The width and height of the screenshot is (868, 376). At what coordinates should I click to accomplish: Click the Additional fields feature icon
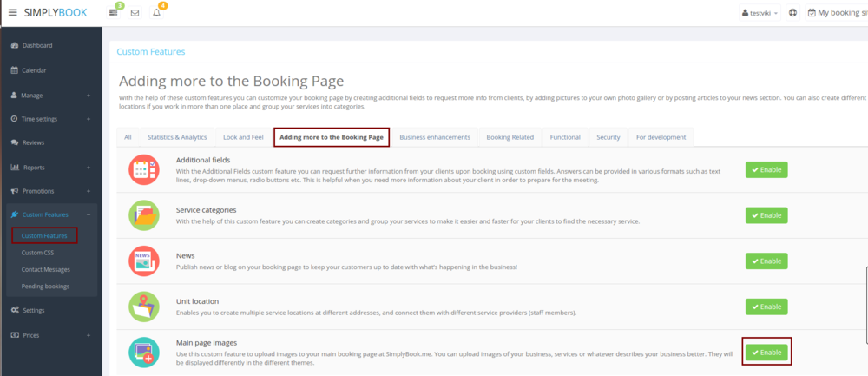[x=143, y=169]
